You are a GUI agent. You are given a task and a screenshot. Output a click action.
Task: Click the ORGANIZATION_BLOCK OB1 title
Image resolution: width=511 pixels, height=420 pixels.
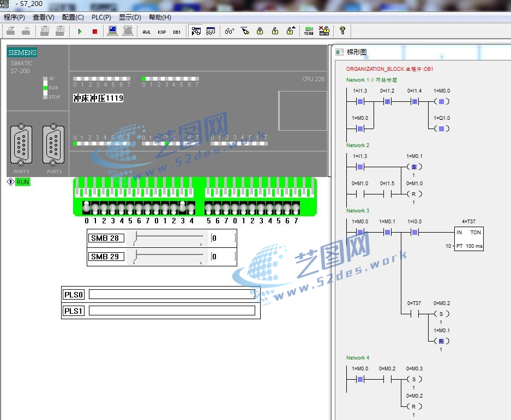pos(389,69)
